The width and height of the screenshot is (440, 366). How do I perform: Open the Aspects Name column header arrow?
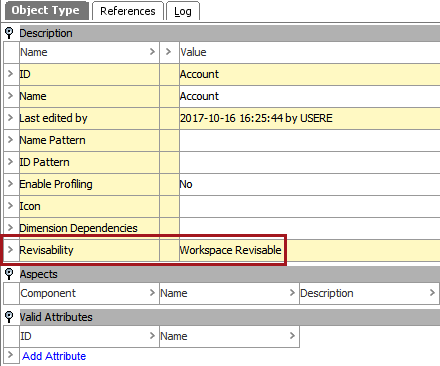[x=292, y=293]
